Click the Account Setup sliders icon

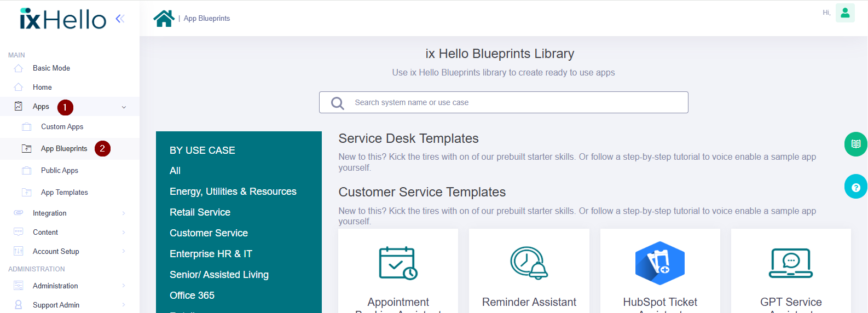click(x=19, y=251)
